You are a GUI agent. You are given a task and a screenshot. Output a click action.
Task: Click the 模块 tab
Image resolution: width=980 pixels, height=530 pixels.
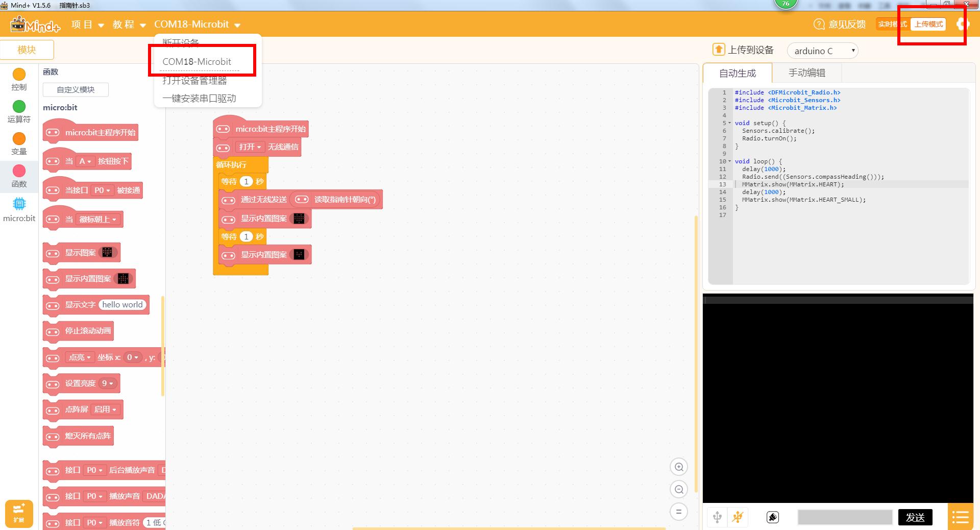tap(27, 50)
